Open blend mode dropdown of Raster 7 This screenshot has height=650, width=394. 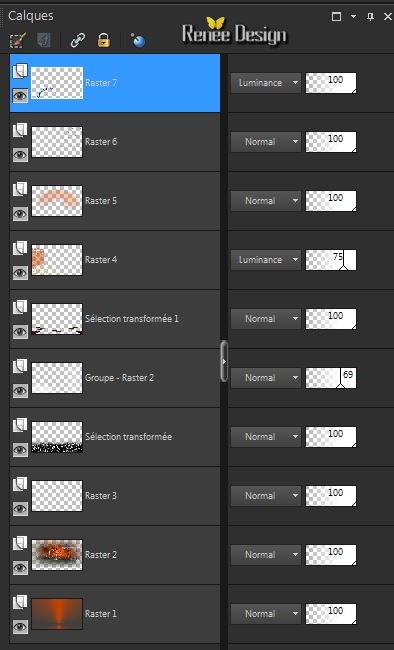[x=265, y=83]
